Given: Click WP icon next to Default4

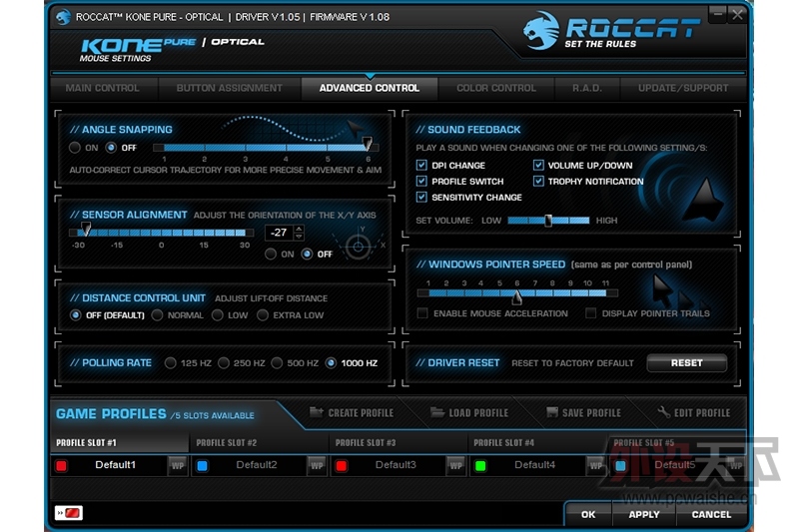Looking at the screenshot, I should click(x=595, y=466).
